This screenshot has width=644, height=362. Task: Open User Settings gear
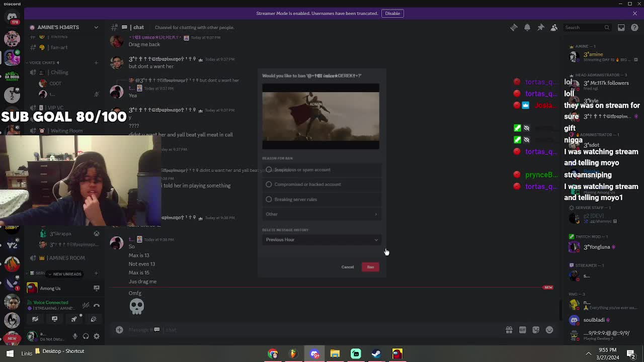click(x=97, y=336)
